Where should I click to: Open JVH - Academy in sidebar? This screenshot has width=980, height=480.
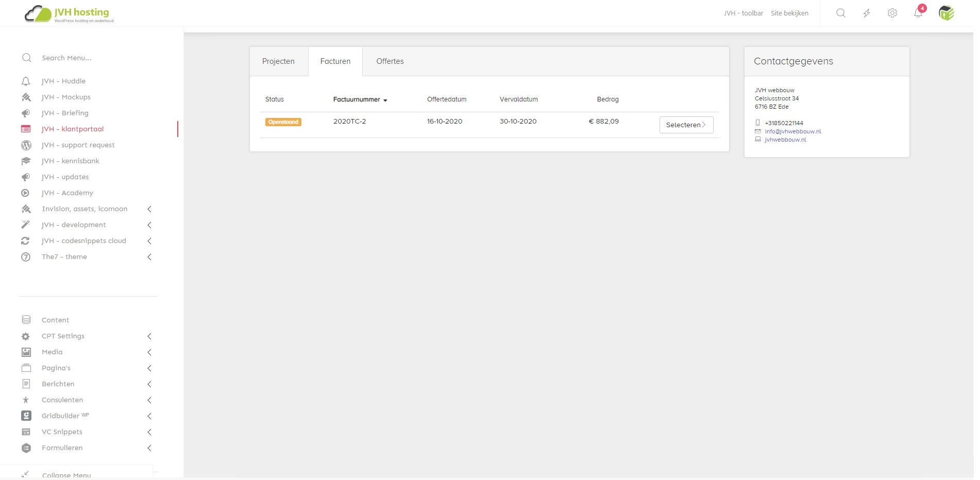tap(67, 193)
